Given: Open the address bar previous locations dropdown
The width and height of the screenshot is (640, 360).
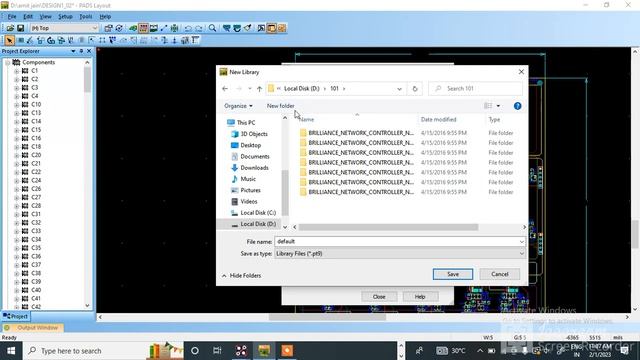Looking at the screenshot, I should coord(399,89).
